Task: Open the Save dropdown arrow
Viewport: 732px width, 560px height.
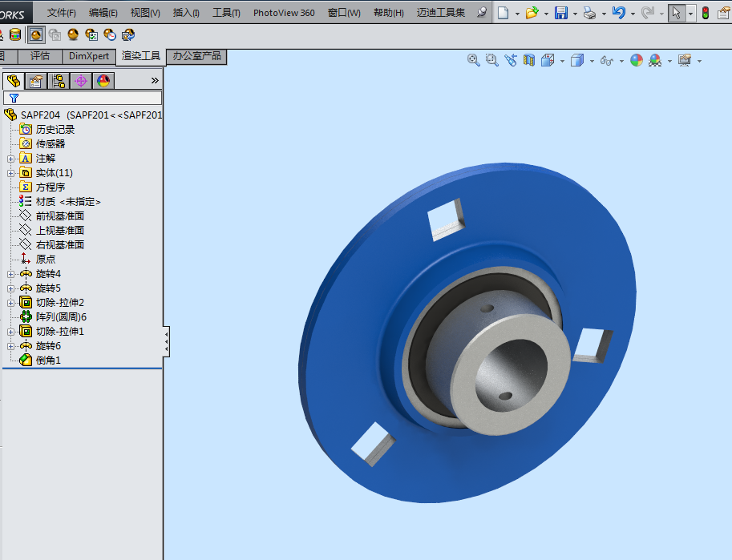Action: (575, 14)
